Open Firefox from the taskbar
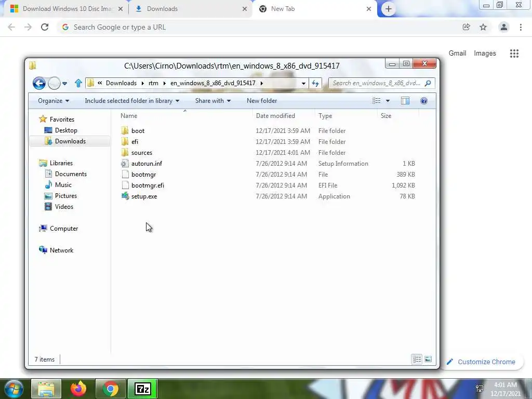532x399 pixels. tap(78, 389)
